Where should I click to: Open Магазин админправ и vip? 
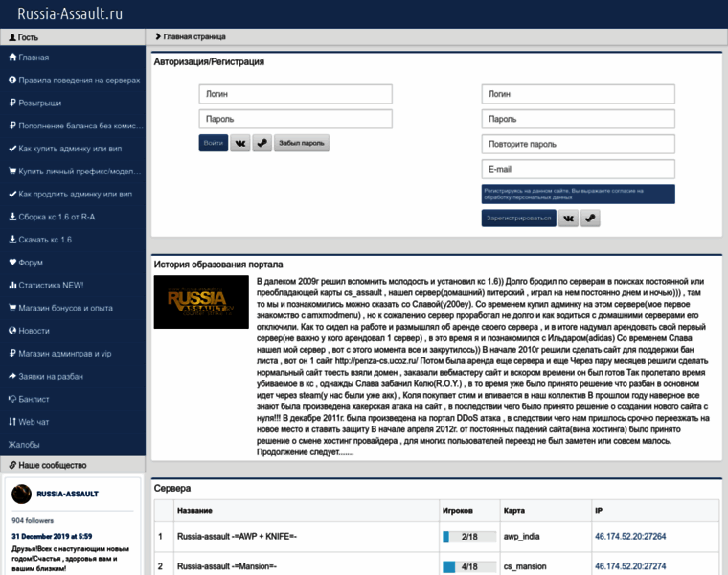[60, 353]
